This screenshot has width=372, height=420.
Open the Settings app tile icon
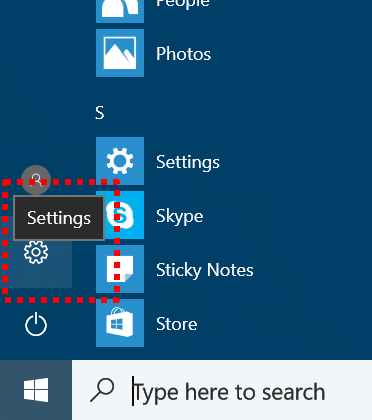pos(120,161)
